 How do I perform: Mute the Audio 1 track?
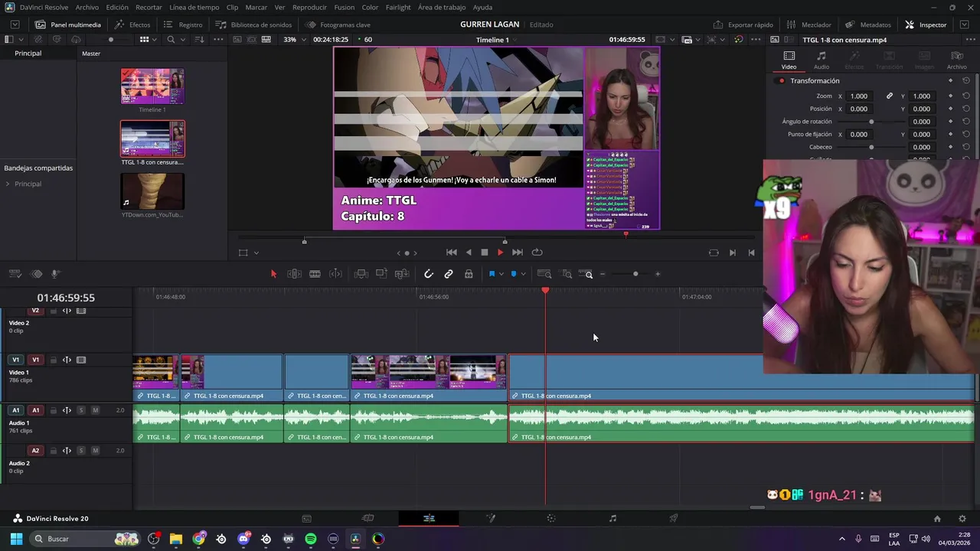pos(95,410)
